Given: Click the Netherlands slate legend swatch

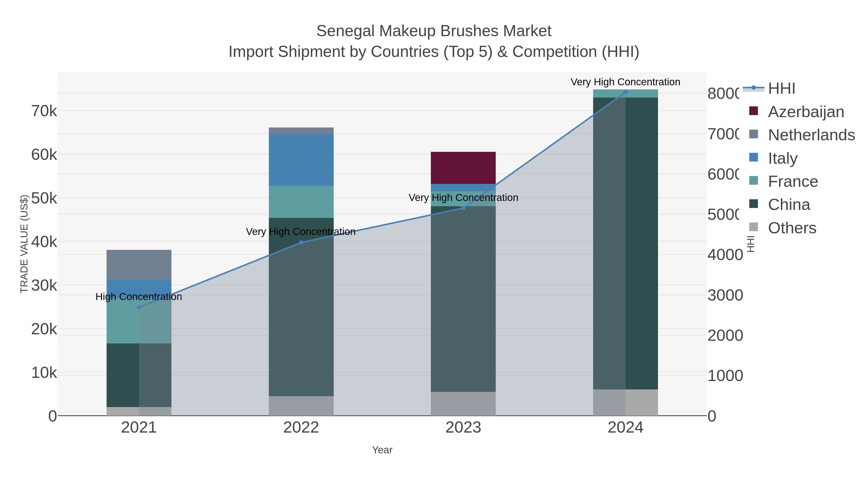Looking at the screenshot, I should [753, 134].
